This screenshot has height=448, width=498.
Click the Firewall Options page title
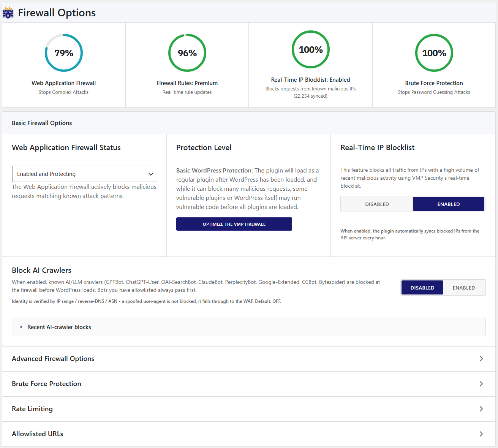[x=57, y=13]
